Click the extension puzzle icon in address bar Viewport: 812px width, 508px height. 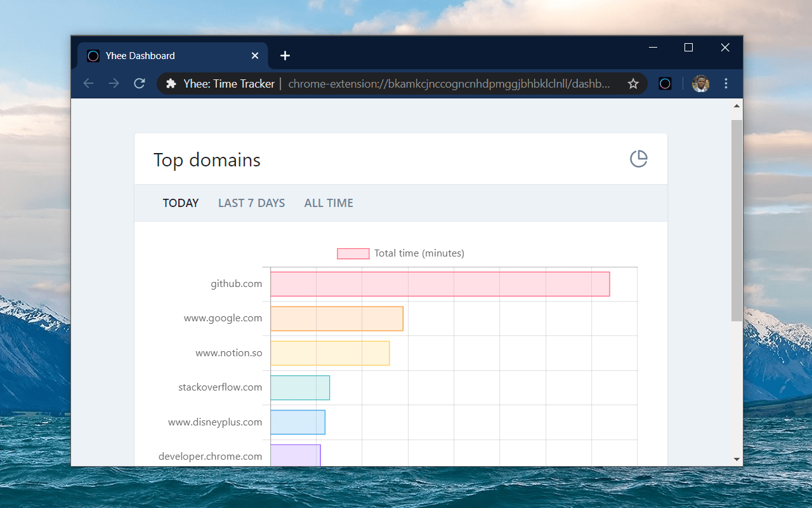click(171, 83)
